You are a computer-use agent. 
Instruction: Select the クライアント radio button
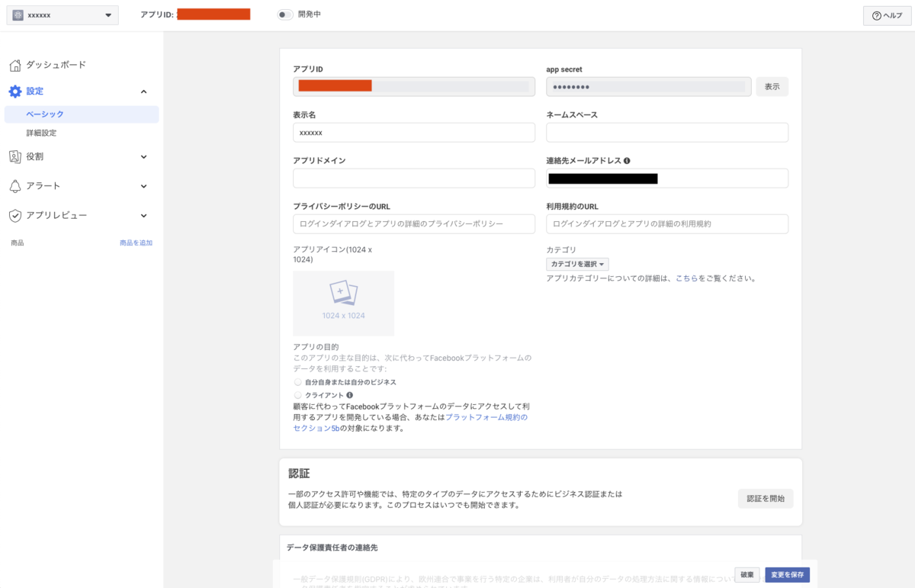[297, 395]
